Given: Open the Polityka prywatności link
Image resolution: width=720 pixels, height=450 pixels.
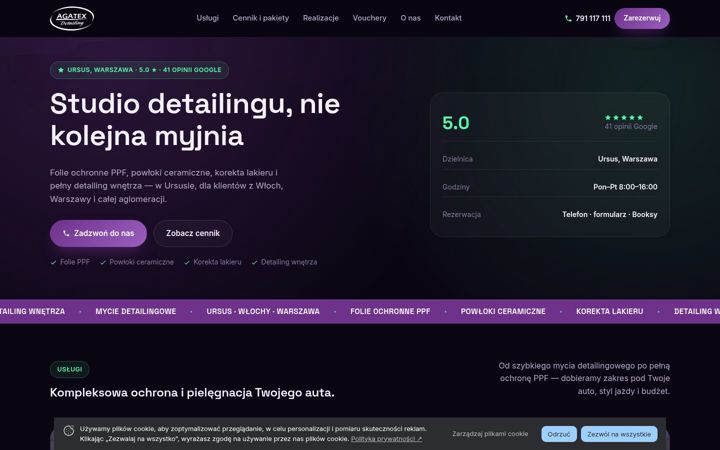Looking at the screenshot, I should [x=386, y=439].
